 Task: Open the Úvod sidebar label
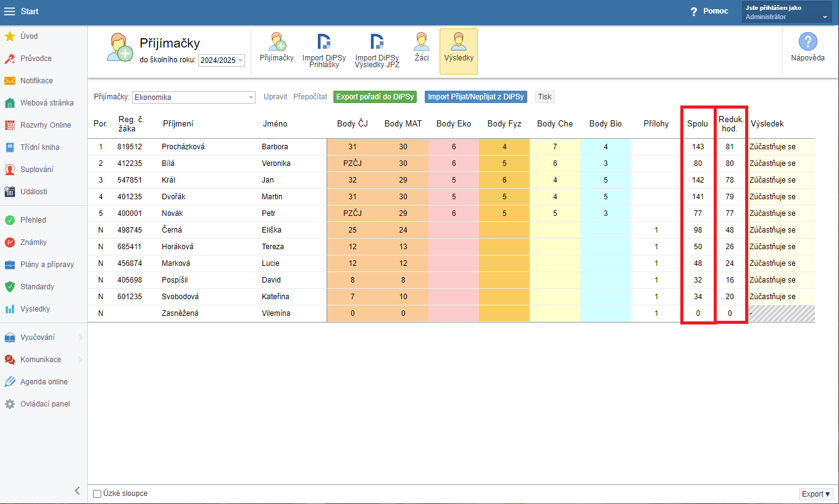click(29, 36)
